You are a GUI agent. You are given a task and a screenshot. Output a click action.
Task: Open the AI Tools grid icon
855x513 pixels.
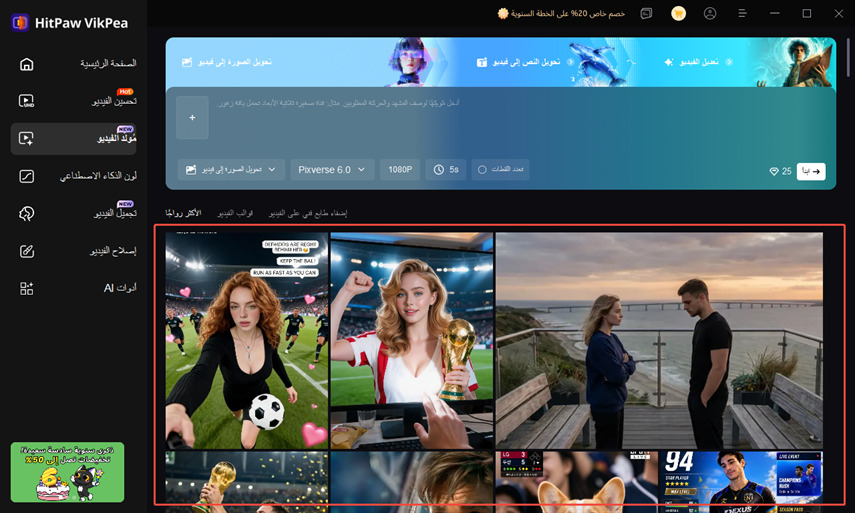click(x=26, y=288)
